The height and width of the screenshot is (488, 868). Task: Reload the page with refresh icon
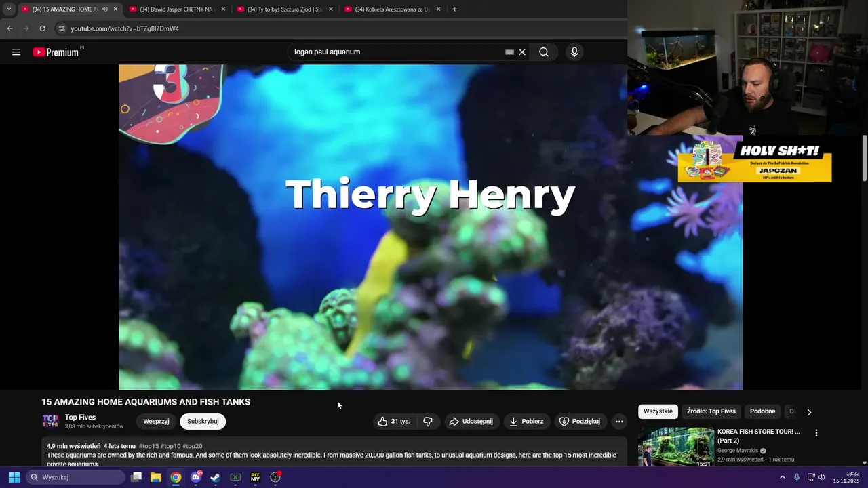point(42,28)
